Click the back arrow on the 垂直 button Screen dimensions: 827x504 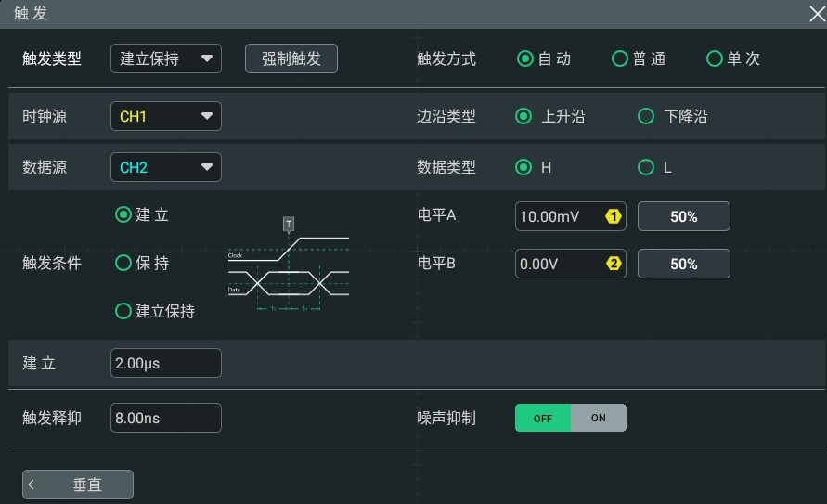(32, 485)
